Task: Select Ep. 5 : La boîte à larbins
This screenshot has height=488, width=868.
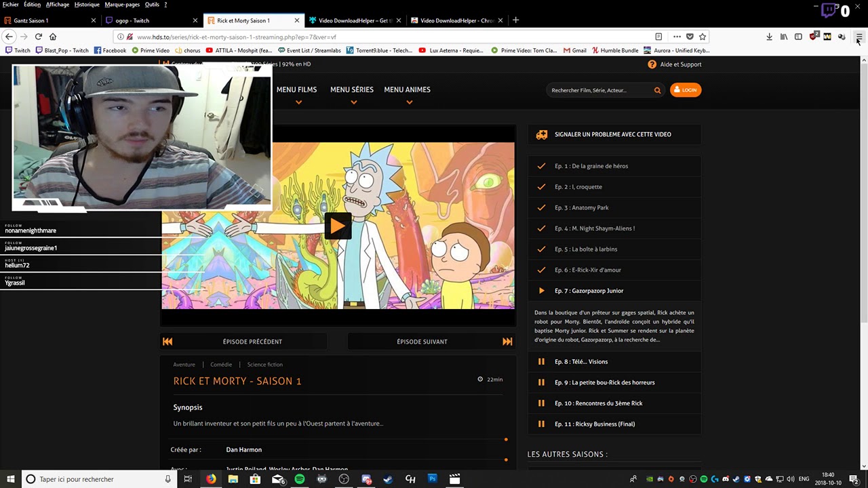Action: 614,249
